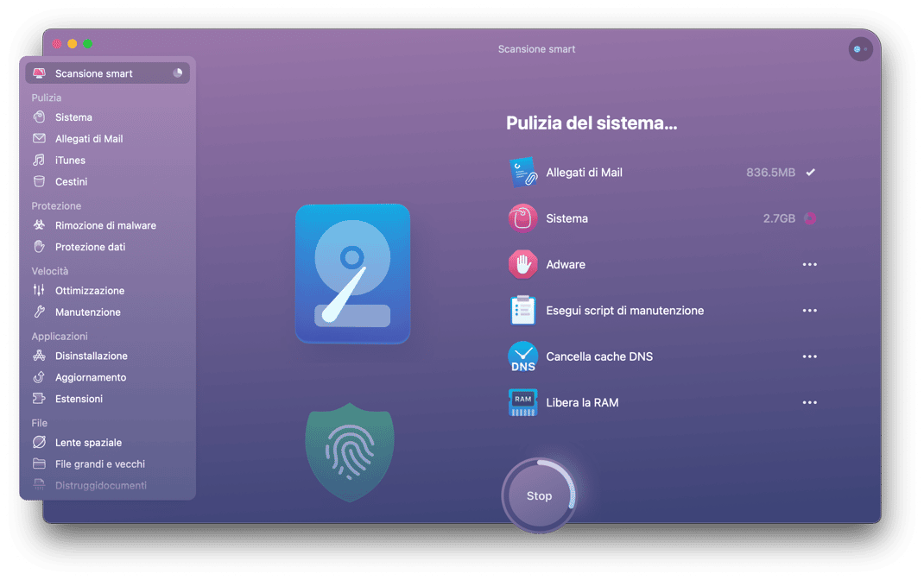924x580 pixels.
Task: Click the Sistema progress spinner
Action: point(810,218)
